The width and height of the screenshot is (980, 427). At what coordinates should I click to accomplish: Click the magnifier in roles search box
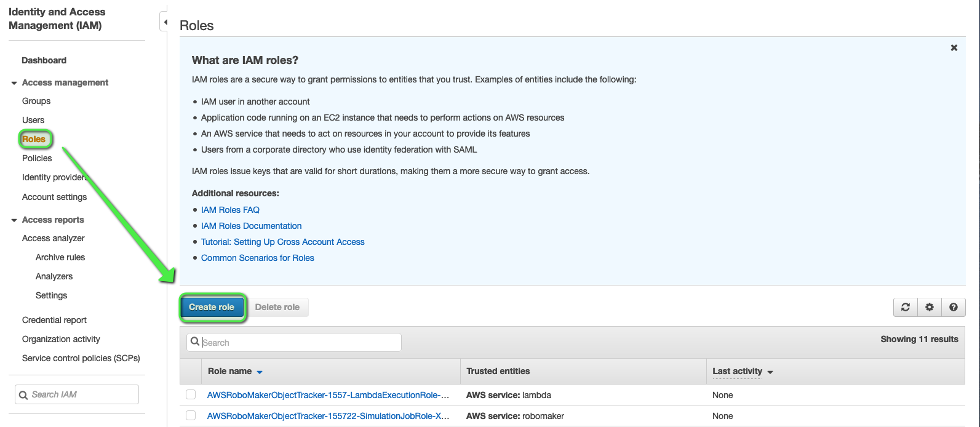[x=195, y=341]
